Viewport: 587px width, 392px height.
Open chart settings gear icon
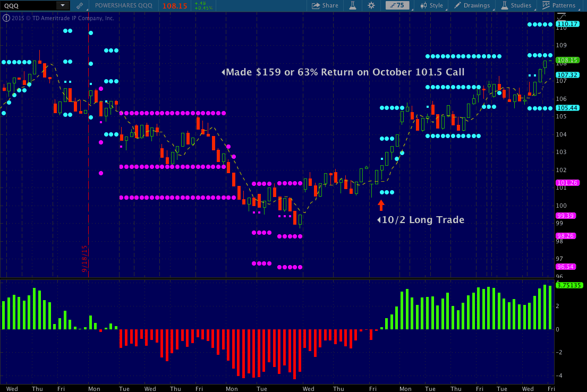click(371, 5)
